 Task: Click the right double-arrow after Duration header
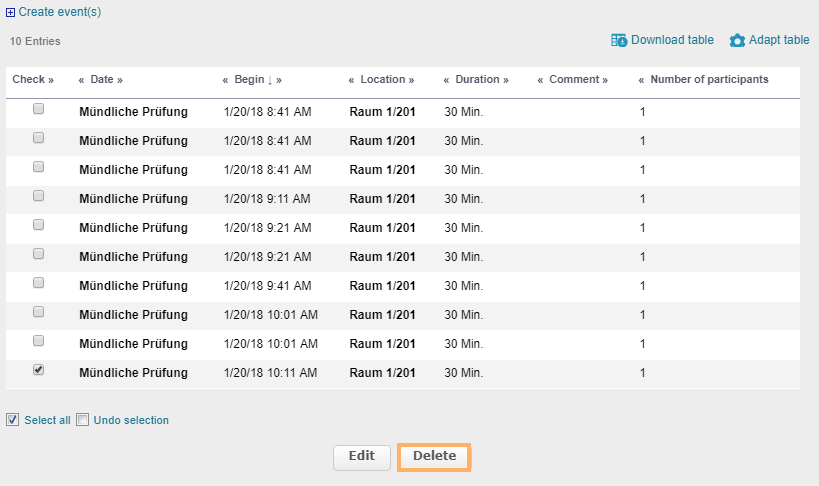(506, 80)
